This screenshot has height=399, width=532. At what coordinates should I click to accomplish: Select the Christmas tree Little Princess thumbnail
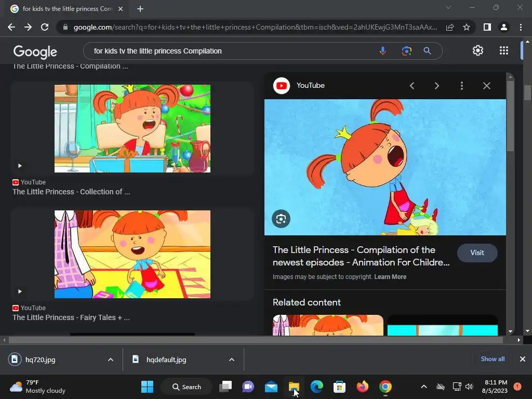tap(132, 129)
